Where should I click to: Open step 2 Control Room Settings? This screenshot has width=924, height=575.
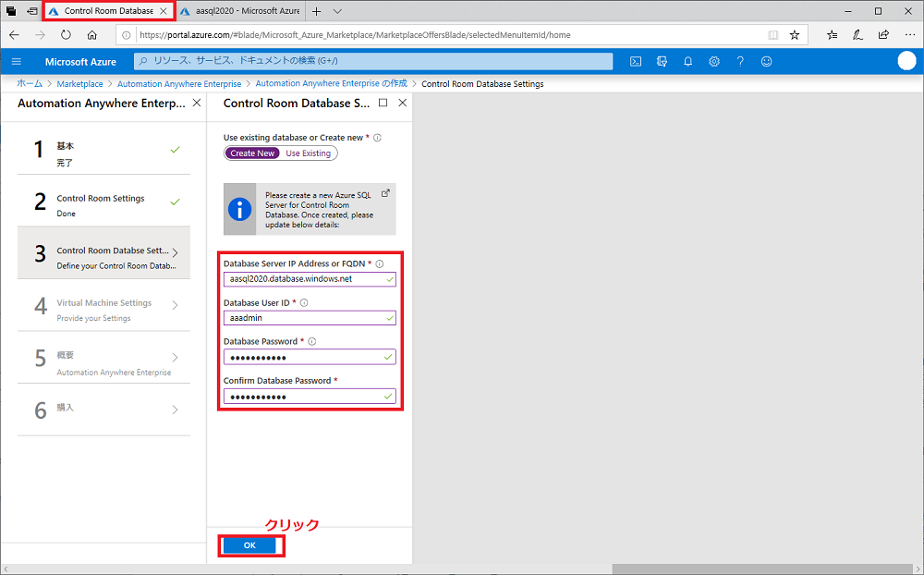pyautogui.click(x=103, y=201)
